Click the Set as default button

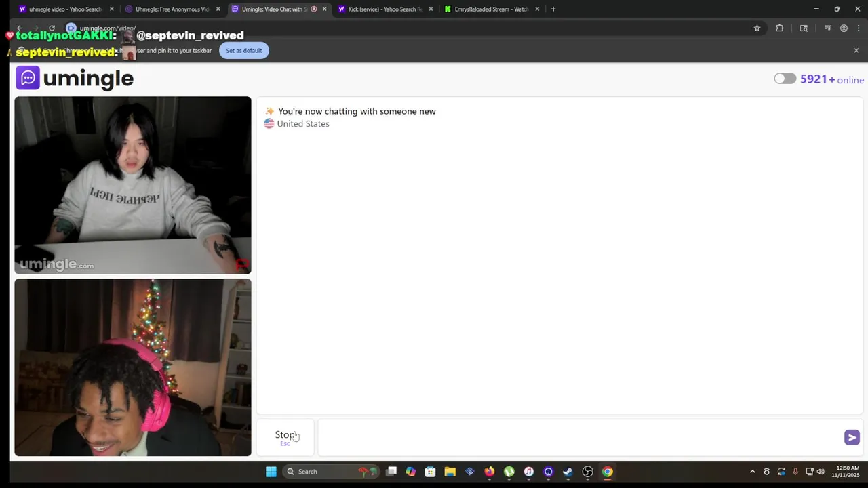point(244,51)
